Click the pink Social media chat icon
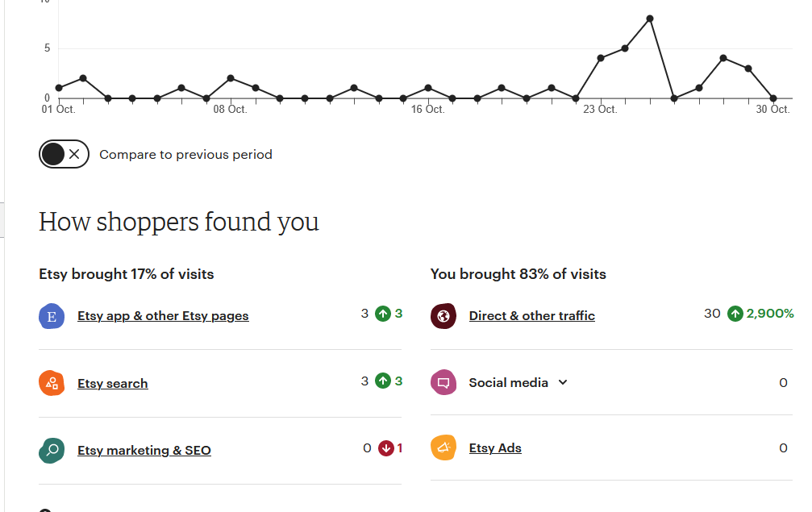The width and height of the screenshot is (812, 512). tap(443, 382)
